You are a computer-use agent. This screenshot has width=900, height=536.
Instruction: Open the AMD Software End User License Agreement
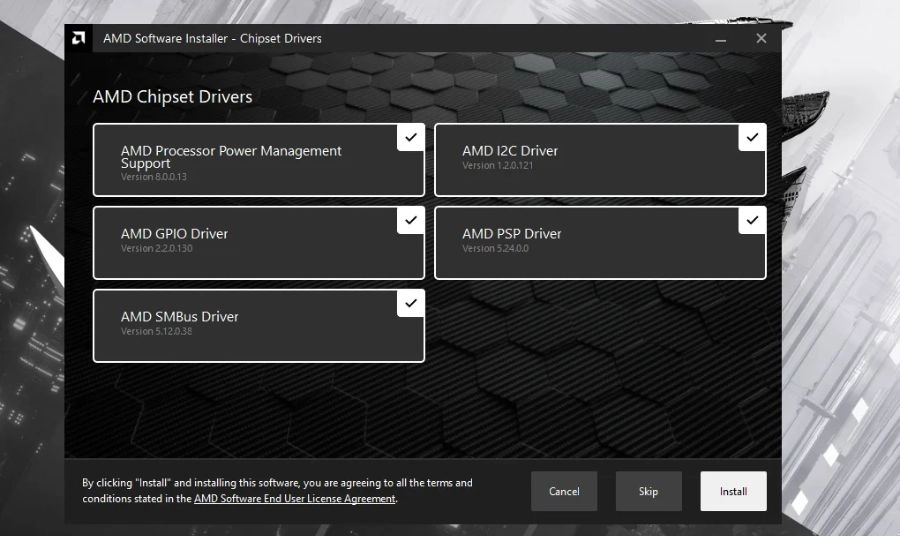[x=294, y=499]
